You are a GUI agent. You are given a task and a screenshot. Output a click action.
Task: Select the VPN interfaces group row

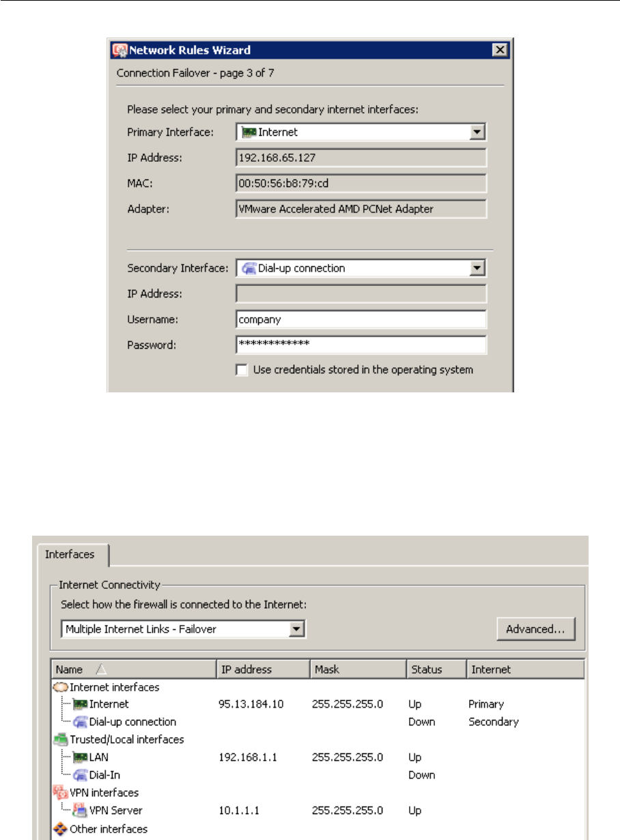318,793
